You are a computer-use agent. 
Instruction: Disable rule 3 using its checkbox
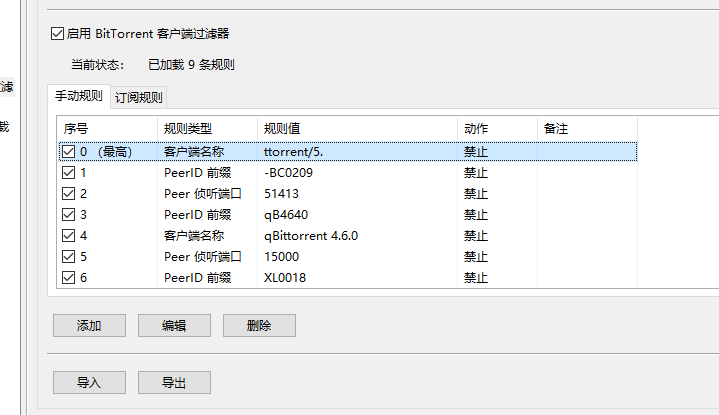point(68,215)
